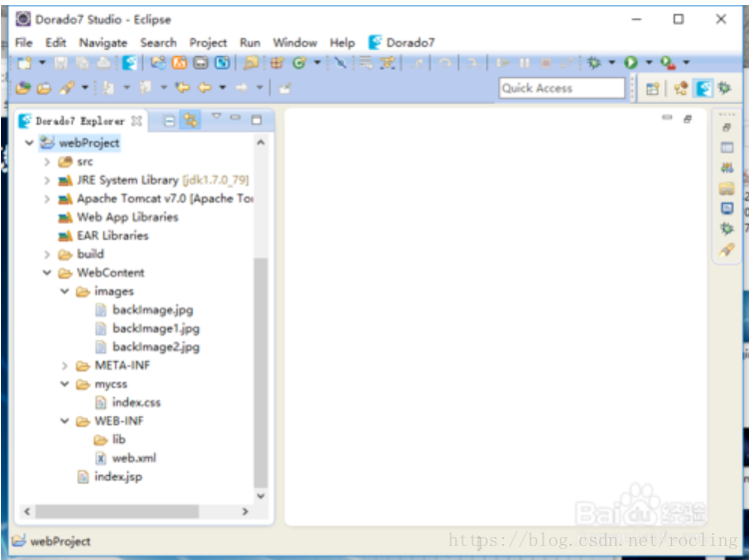Click the Save All toolbar icon
This screenshot has height=560, width=749.
[82, 63]
